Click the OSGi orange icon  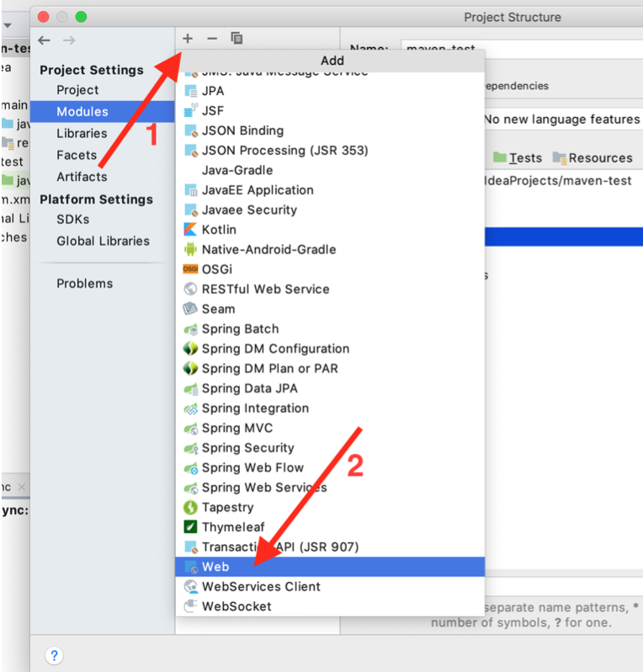[191, 269]
